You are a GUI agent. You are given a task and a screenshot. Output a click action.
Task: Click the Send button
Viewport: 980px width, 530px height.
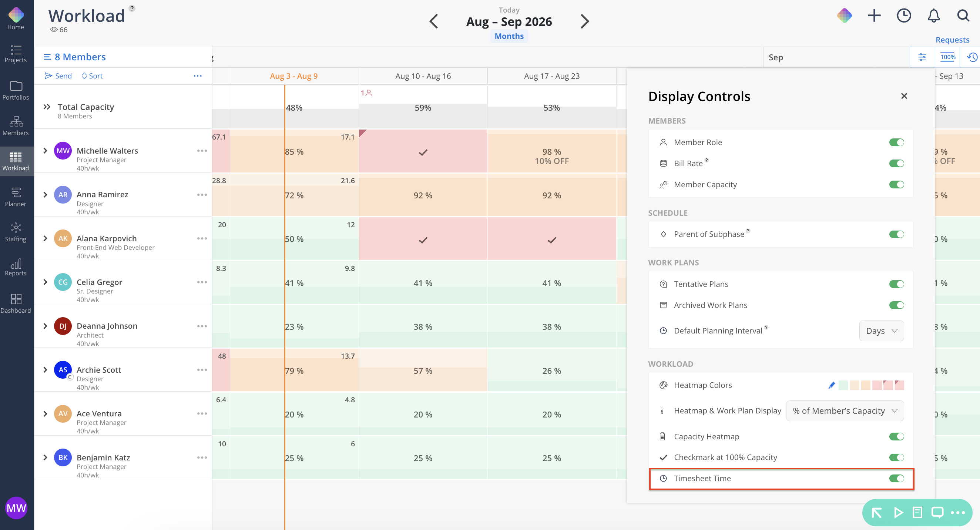(58, 76)
